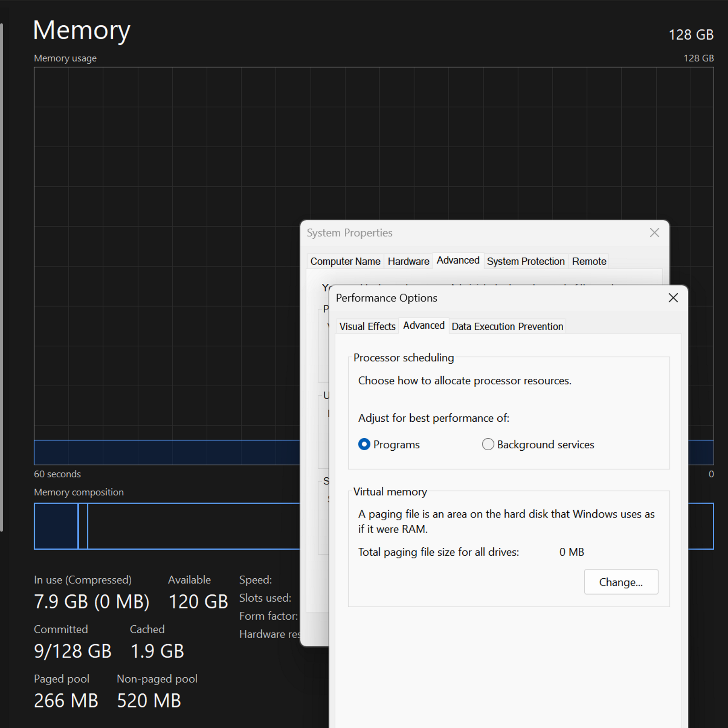The image size is (728, 728).
Task: Close the System Properties window
Action: pyautogui.click(x=655, y=233)
